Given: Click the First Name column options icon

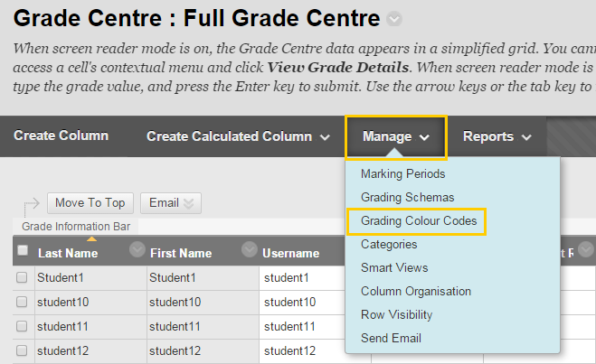Looking at the screenshot, I should tap(251, 250).
